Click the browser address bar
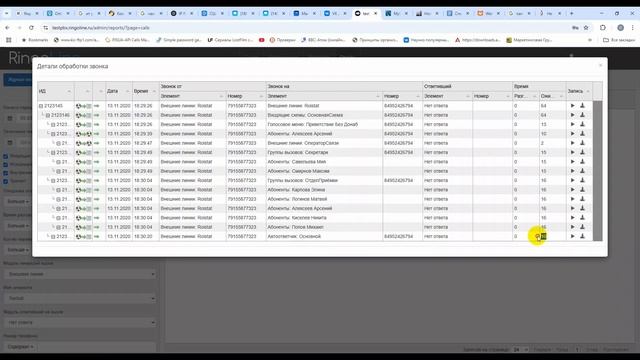The width and height of the screenshot is (640, 360). click(x=306, y=28)
